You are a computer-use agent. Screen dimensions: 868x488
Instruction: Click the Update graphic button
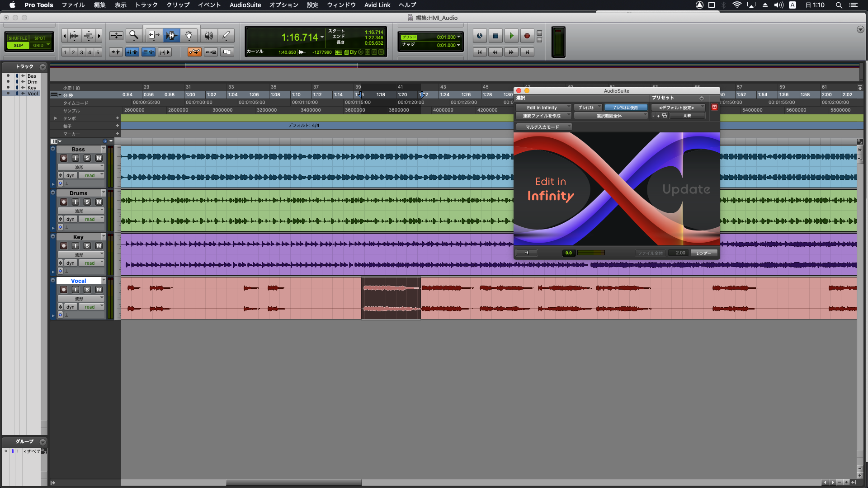click(x=685, y=189)
